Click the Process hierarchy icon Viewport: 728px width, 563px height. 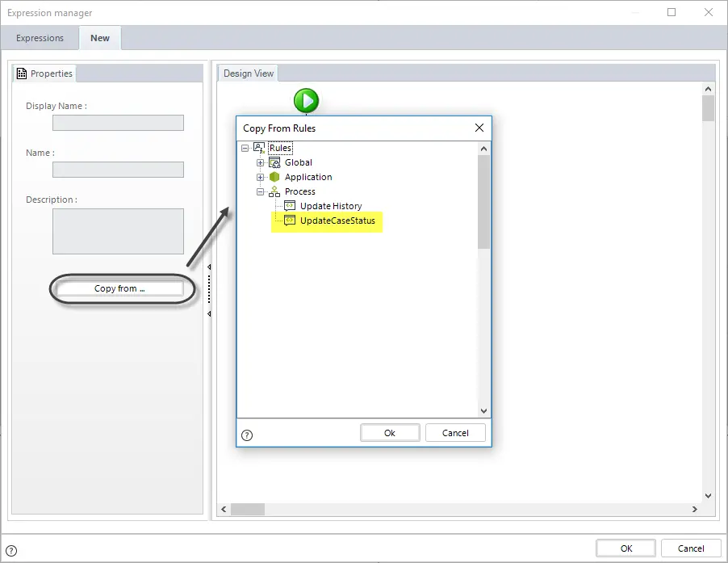[x=274, y=191]
